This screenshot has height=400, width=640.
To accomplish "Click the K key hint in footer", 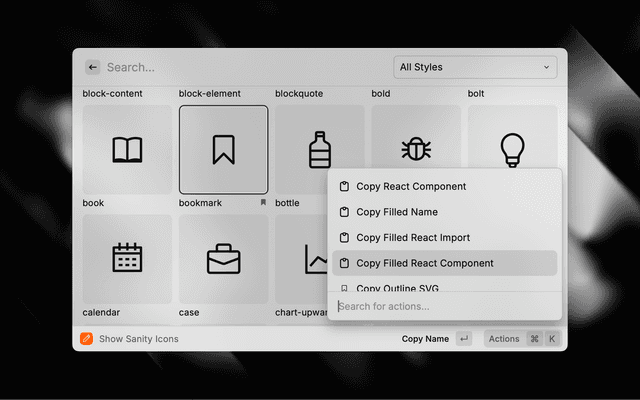I will tap(552, 339).
